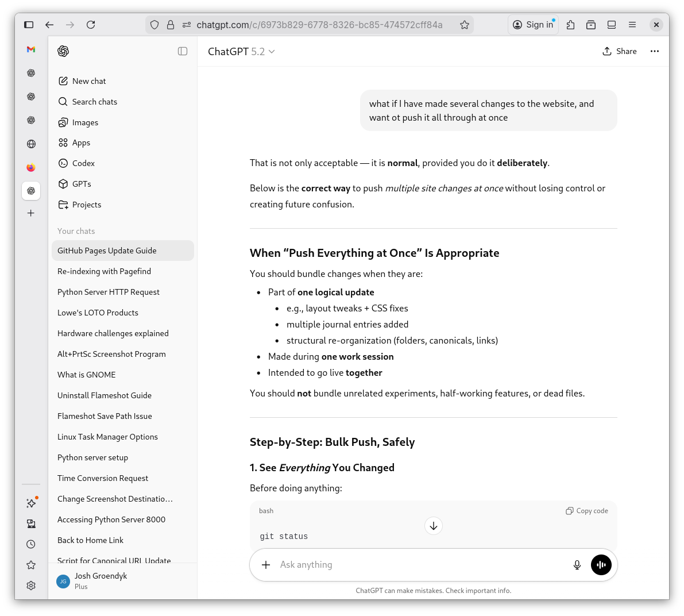Screen dimensions: 684x616
Task: Copy code from the bash block
Action: pyautogui.click(x=587, y=511)
